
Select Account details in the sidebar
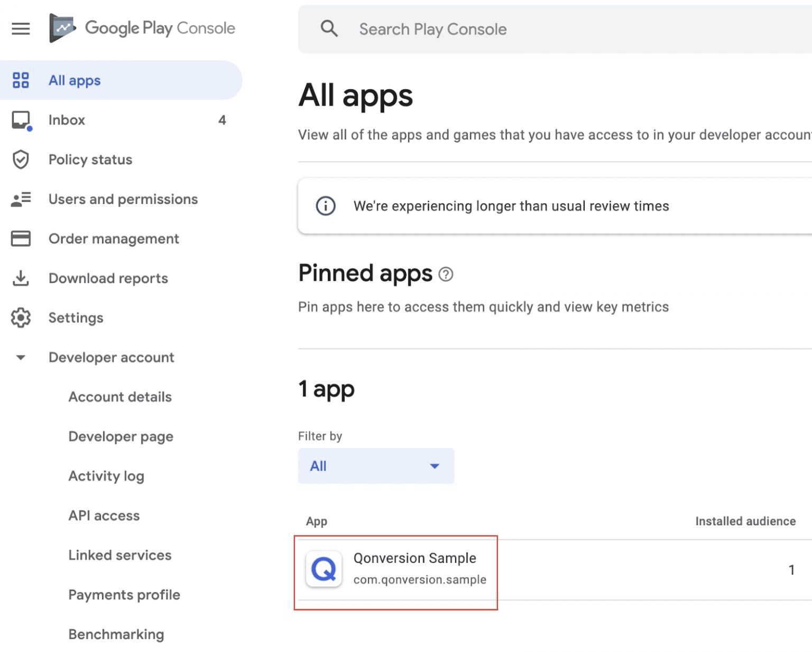coord(120,397)
